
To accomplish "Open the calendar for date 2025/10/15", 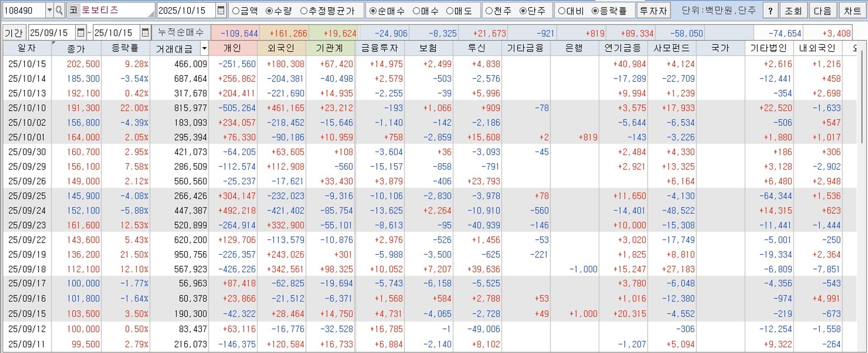I will [x=221, y=10].
